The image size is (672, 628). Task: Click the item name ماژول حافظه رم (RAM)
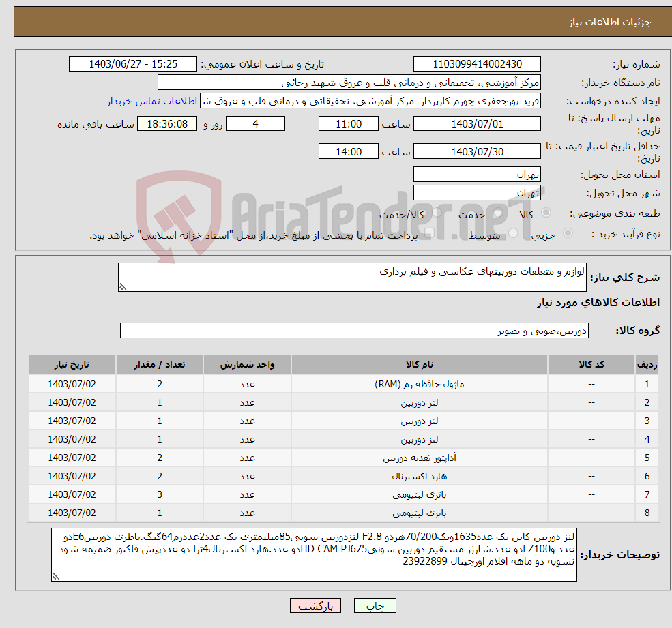[x=419, y=385]
